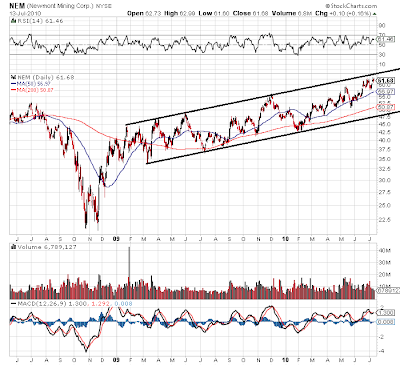This screenshot has height=365, width=400.
Task: Click the 45.0 price axis label
Action: click(384, 124)
